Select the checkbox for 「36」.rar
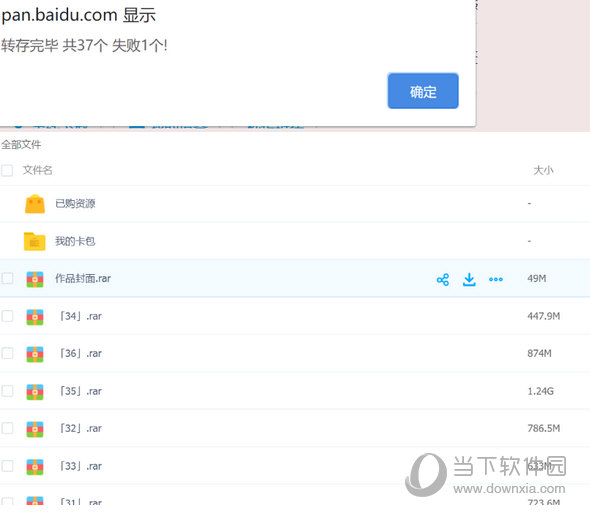Screen dimensions: 590x518 (7, 353)
